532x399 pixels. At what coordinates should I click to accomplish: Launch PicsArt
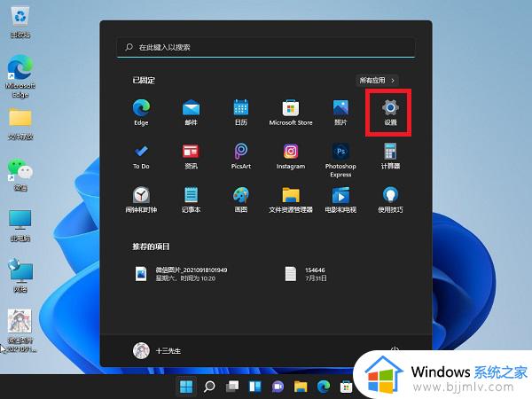tap(241, 157)
